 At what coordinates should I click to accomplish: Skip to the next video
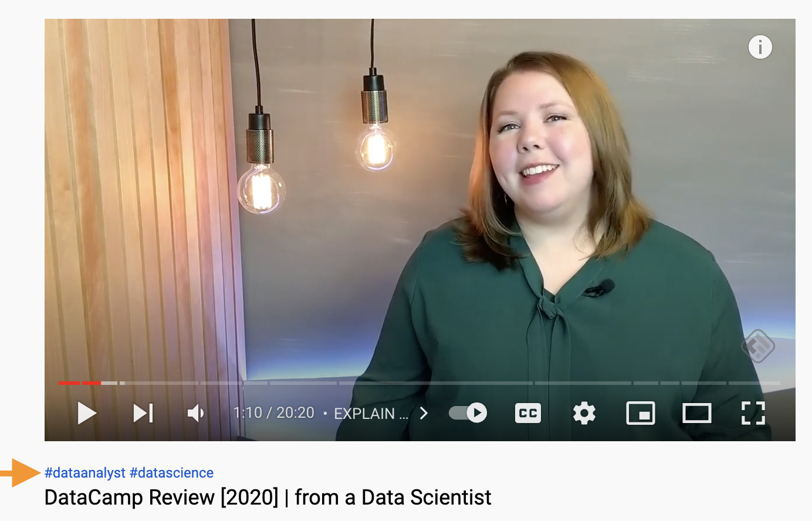pyautogui.click(x=143, y=414)
